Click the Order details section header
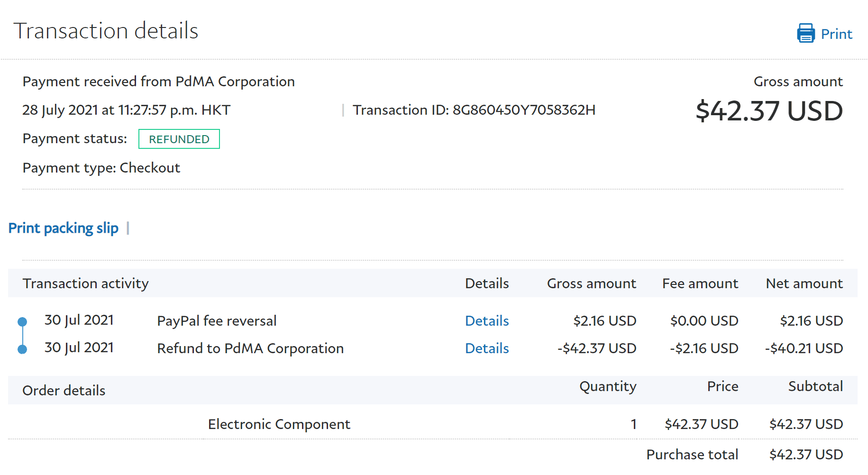The image size is (868, 475). pyautogui.click(x=64, y=391)
